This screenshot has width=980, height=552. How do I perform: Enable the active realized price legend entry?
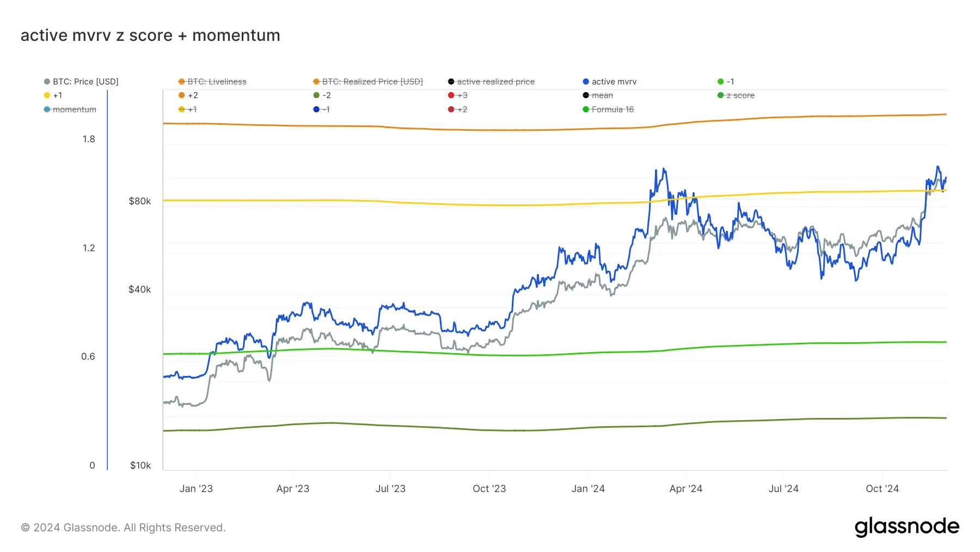(x=491, y=82)
